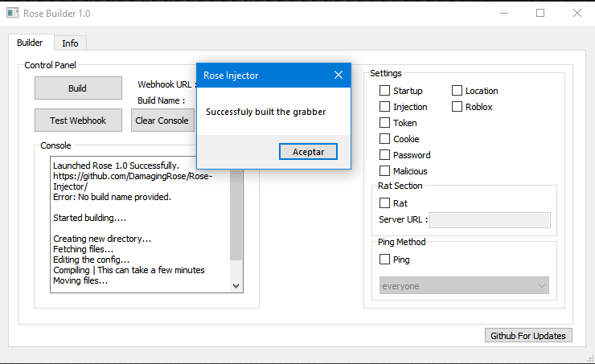Click Aceptar in the Rose Injector dialog
This screenshot has width=595, height=364.
(x=308, y=152)
